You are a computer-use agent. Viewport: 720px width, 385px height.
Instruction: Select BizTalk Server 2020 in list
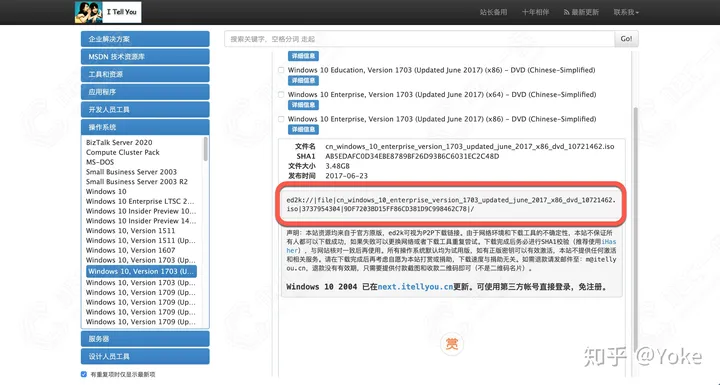pyautogui.click(x=119, y=142)
